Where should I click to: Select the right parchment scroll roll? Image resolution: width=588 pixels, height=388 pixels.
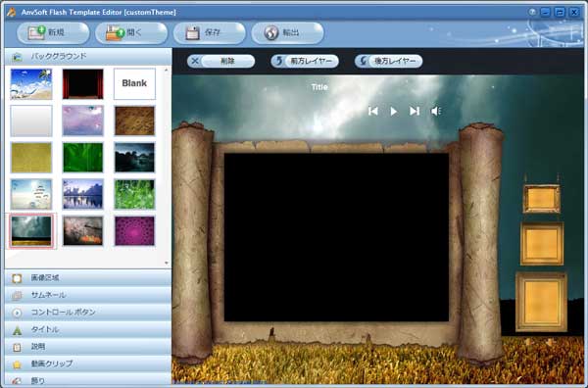[481, 244]
